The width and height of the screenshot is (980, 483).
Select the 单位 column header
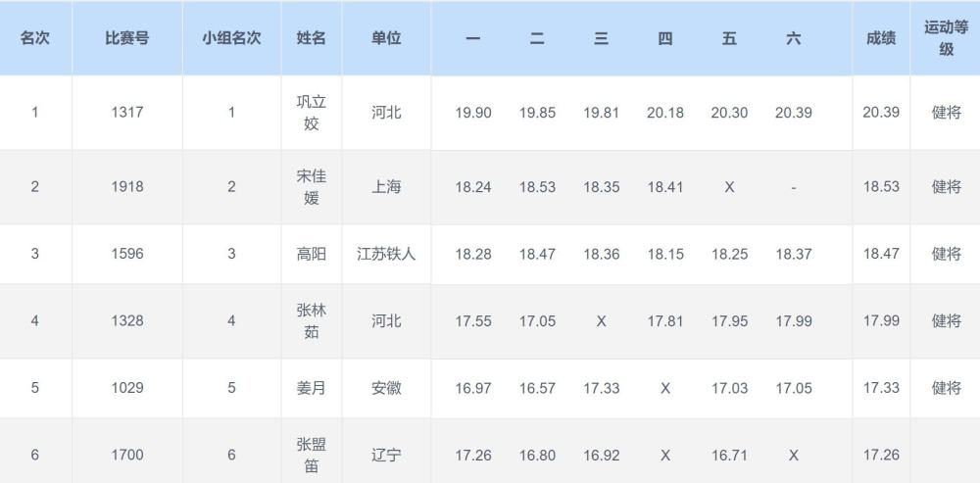pos(386,39)
